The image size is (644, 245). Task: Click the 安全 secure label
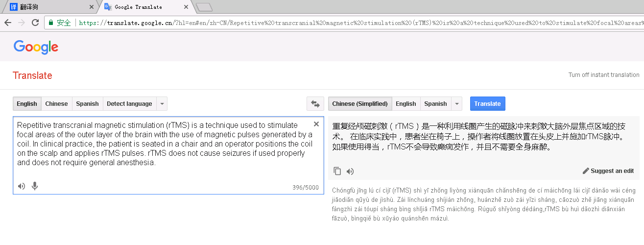[x=64, y=23]
